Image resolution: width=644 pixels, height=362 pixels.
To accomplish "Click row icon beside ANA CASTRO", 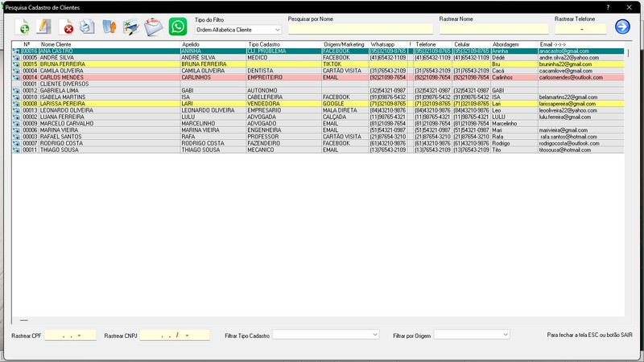I will point(16,51).
